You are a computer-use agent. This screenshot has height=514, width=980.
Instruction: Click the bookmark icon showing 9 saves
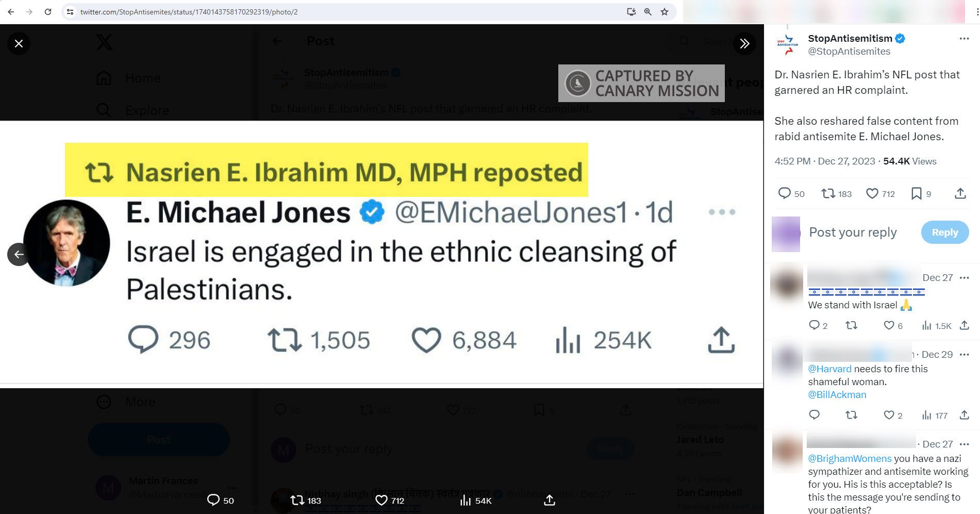point(917,193)
